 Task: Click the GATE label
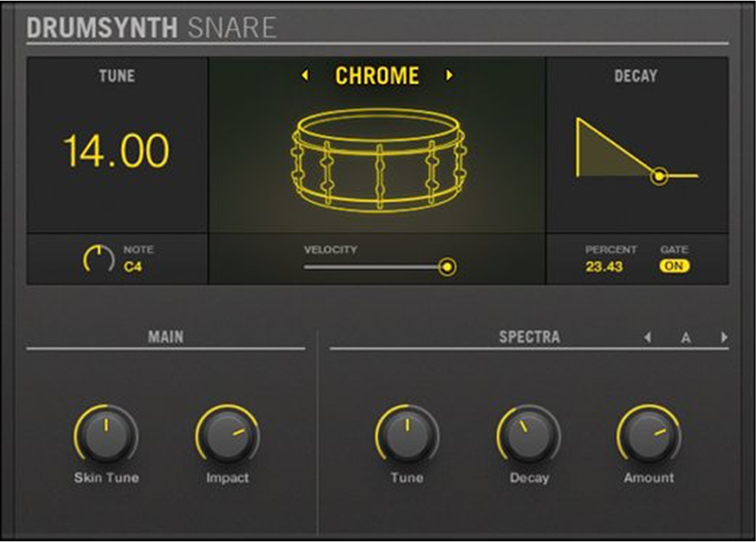[674, 250]
